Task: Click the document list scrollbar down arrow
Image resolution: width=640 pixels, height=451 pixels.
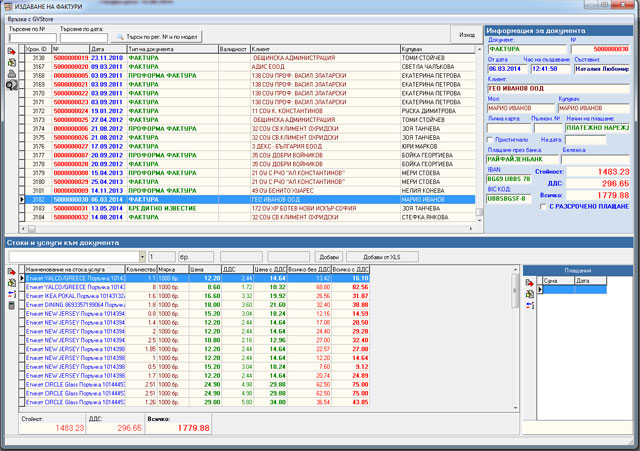Action: point(480,220)
